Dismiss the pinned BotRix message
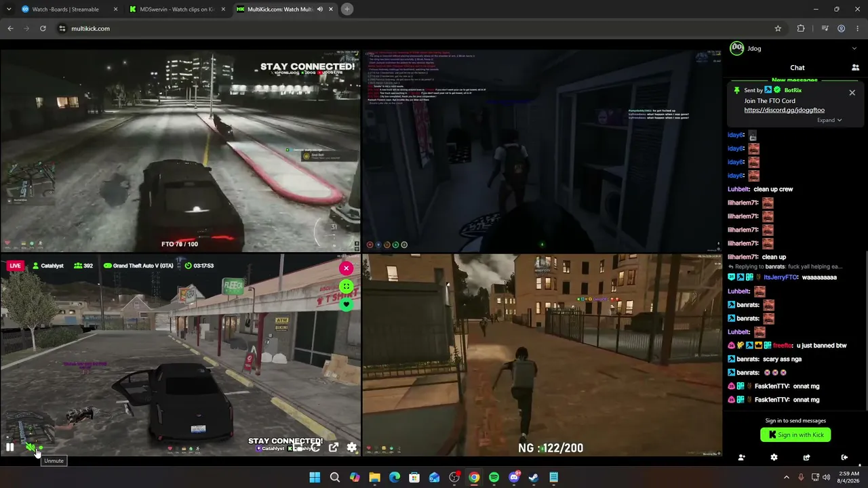 coord(852,92)
